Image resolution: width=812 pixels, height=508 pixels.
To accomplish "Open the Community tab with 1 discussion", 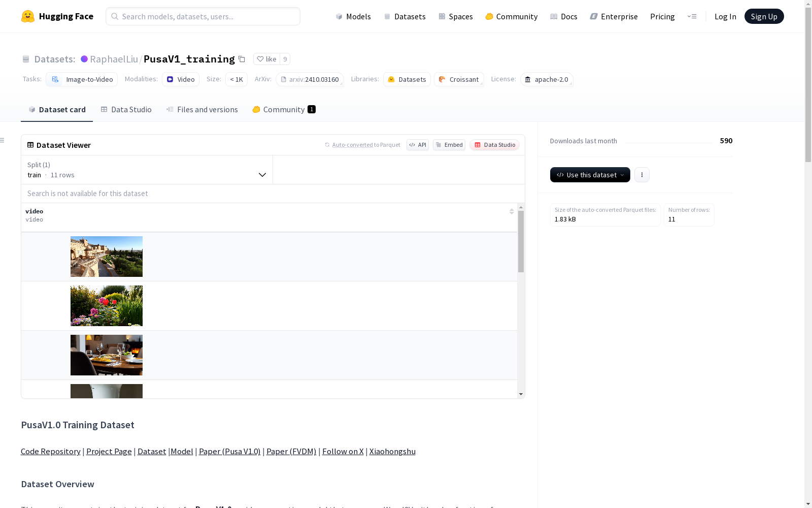I will click(x=284, y=109).
